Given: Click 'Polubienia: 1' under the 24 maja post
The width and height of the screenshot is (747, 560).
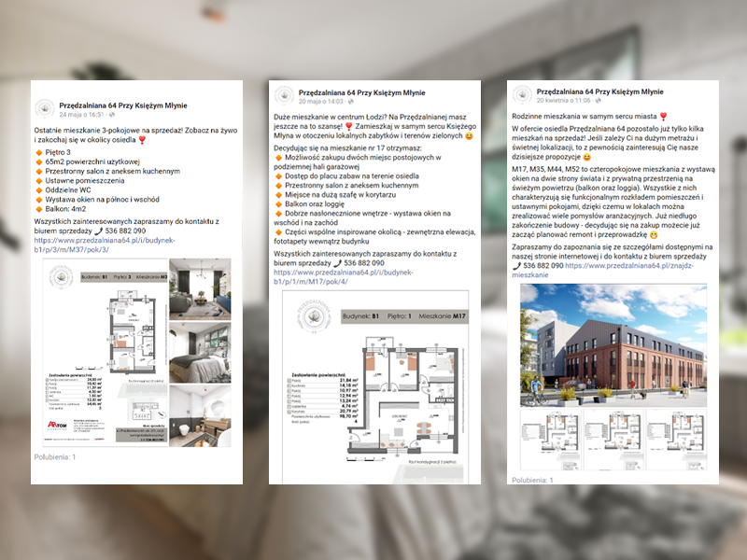Looking at the screenshot, I should [x=55, y=457].
